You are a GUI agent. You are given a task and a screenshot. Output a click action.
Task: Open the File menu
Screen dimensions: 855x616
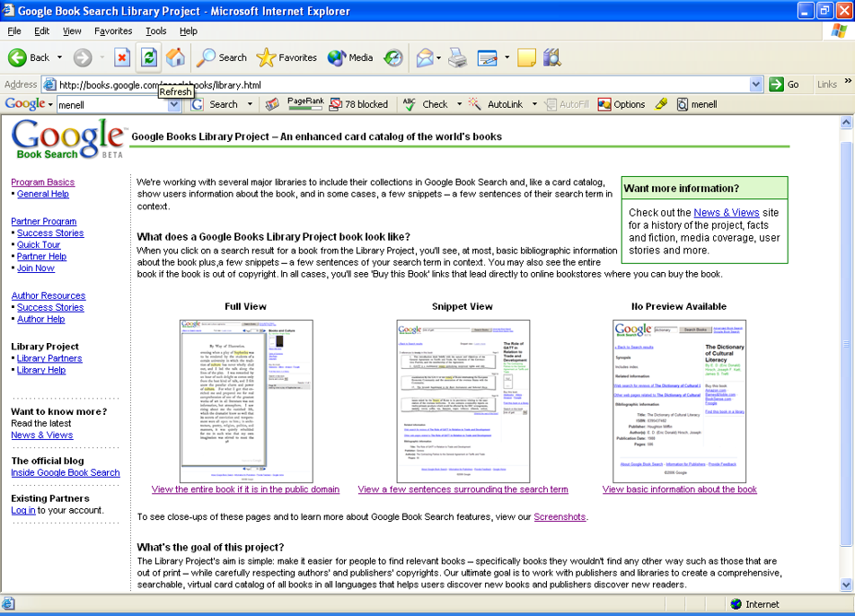tap(14, 31)
